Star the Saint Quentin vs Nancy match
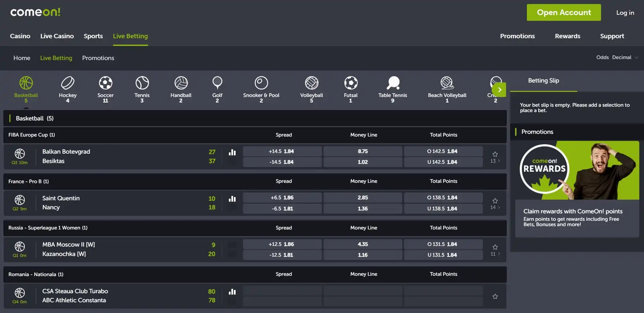The height and width of the screenshot is (313, 644). click(495, 201)
